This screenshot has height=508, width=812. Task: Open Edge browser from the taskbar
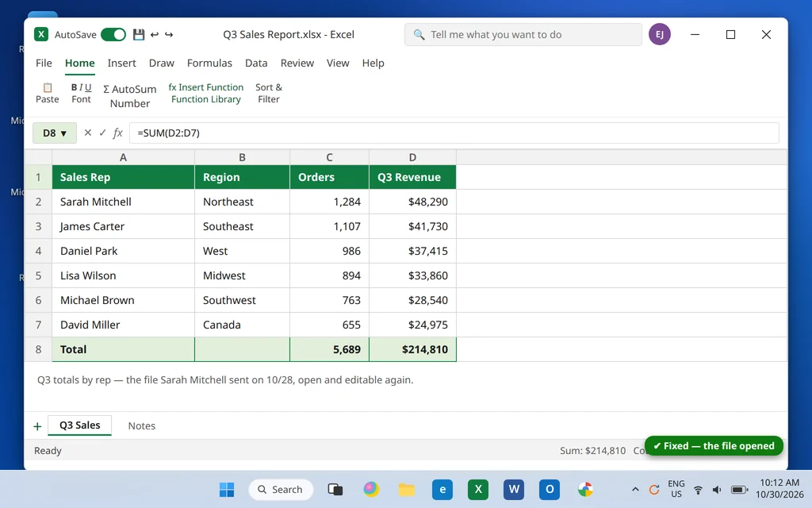(x=442, y=489)
